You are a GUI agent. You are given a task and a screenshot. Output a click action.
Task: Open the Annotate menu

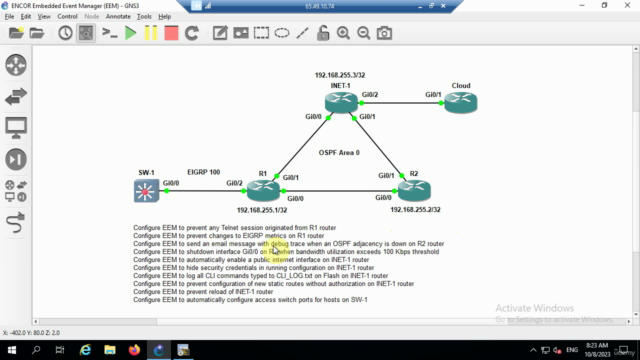tap(118, 17)
